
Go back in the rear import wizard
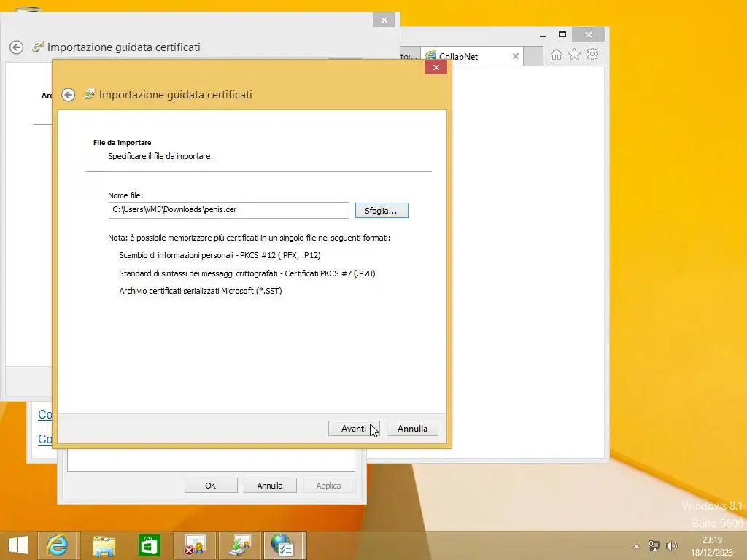pos(17,47)
